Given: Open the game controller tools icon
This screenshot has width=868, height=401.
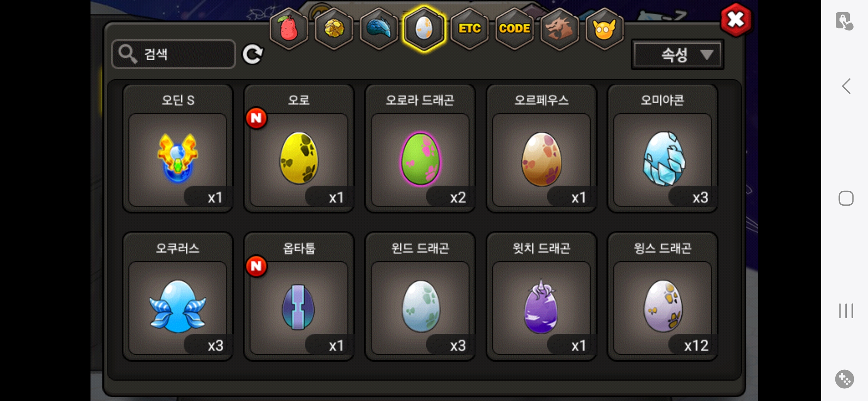Looking at the screenshot, I should pos(844,379).
